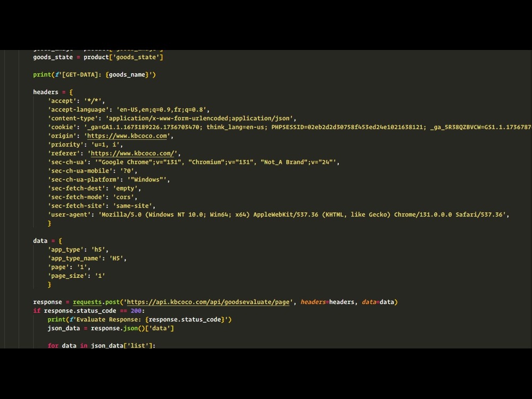Select the headers dictionary name
This screenshot has width=532, height=399.
coord(44,92)
